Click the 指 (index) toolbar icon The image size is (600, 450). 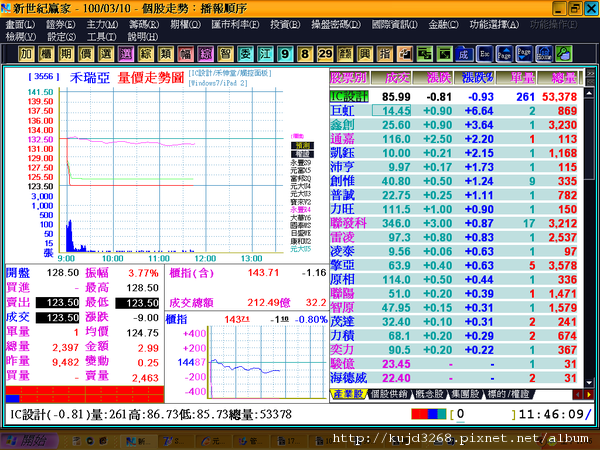pyautogui.click(x=385, y=54)
